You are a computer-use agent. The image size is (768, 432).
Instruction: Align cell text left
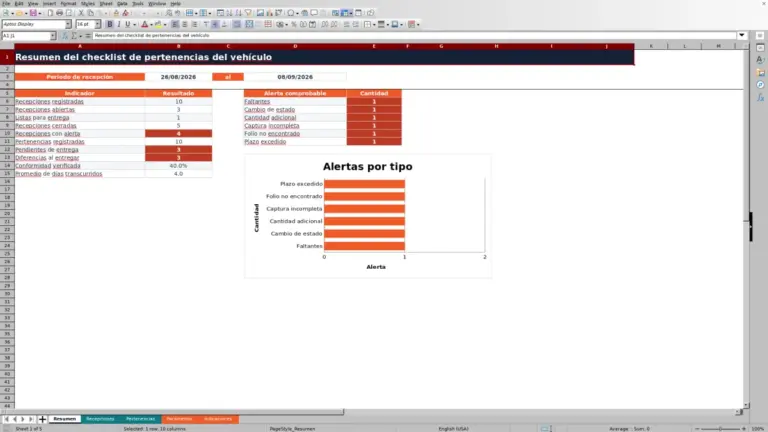175,24
